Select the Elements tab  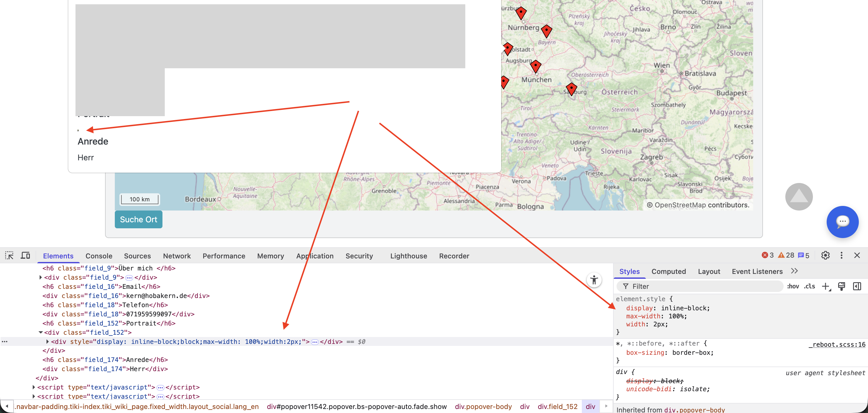click(x=58, y=256)
